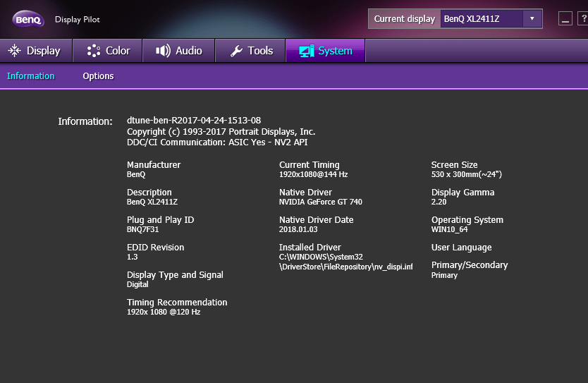Click the EDID Revision value 1.3
This screenshot has width=588, height=383.
tap(132, 257)
